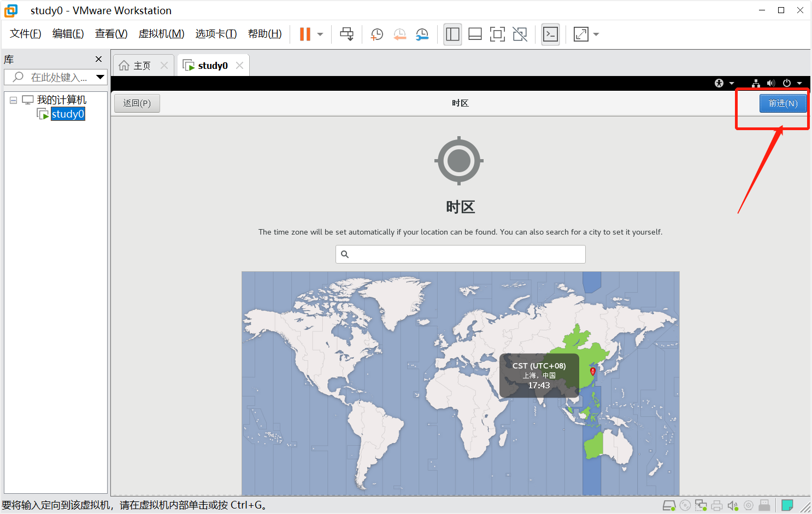The width and height of the screenshot is (812, 514).
Task: Open the library search filter dropdown arrow
Action: click(100, 77)
